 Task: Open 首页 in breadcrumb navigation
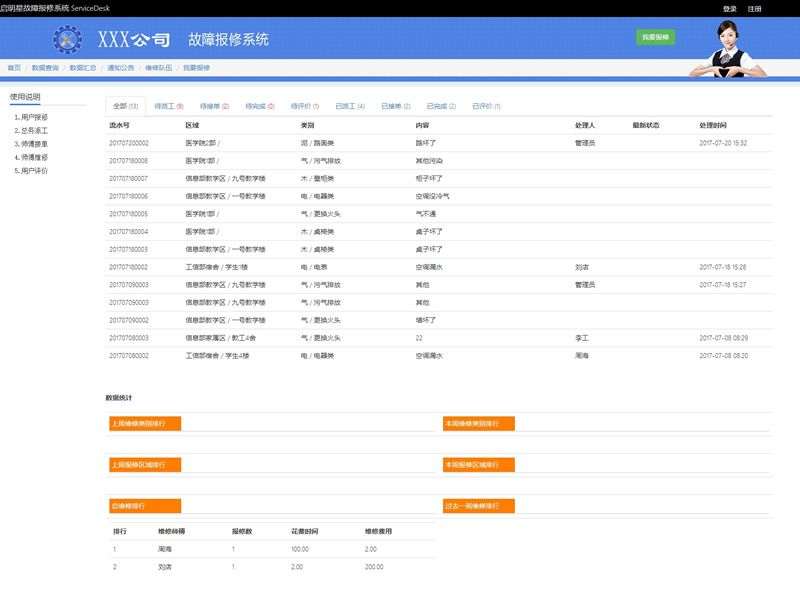point(14,68)
